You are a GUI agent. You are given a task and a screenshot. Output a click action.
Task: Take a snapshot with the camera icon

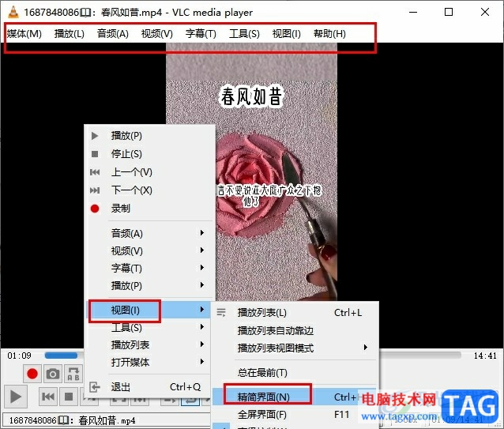coord(53,374)
